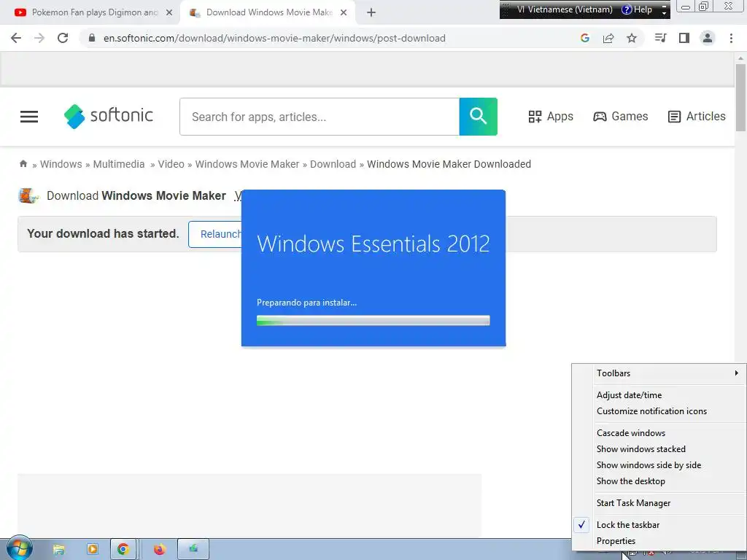The height and width of the screenshot is (560, 747).
Task: Click the Google icon in the address bar
Action: 585,38
